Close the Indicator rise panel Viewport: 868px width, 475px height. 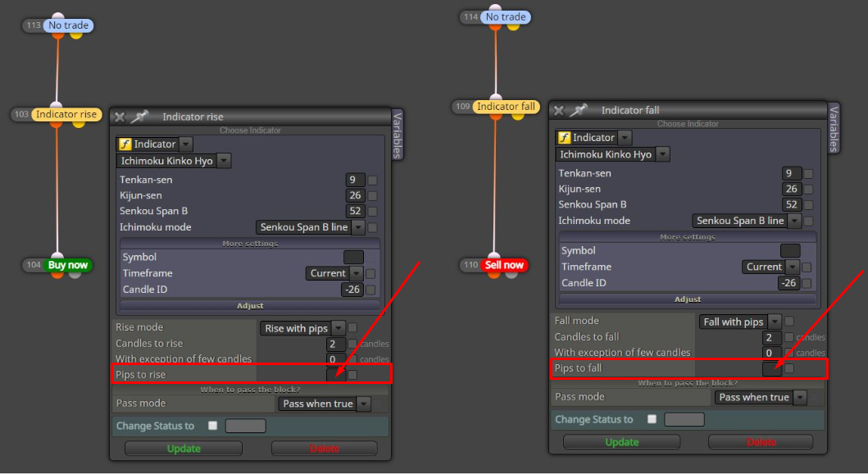[x=120, y=117]
